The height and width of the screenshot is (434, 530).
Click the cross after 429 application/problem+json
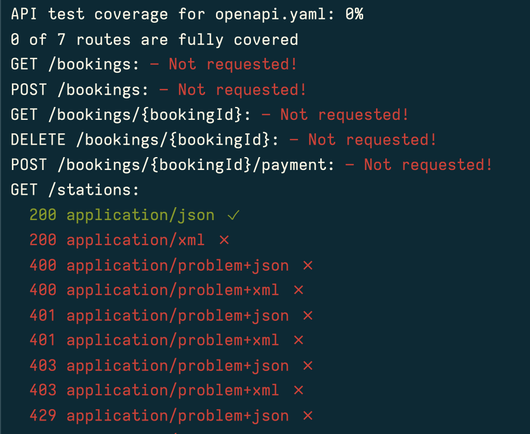pyautogui.click(x=308, y=415)
